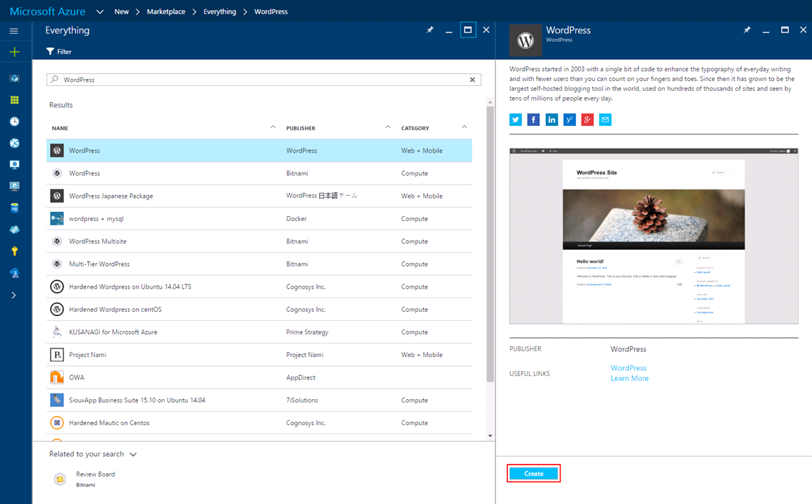Share on Google Plus icon
Screen dimensions: 812x504
coord(587,120)
